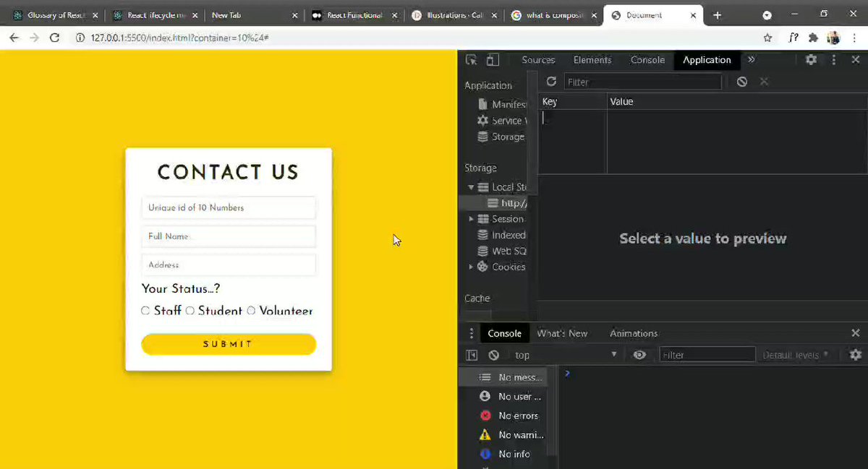Screen dimensions: 868x469
Task: Focus the Full Name input field
Action: click(x=229, y=236)
